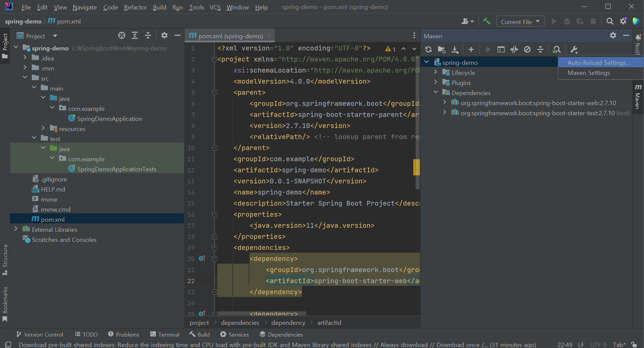Download Sources and Documentation in Maven toolbar

point(455,50)
